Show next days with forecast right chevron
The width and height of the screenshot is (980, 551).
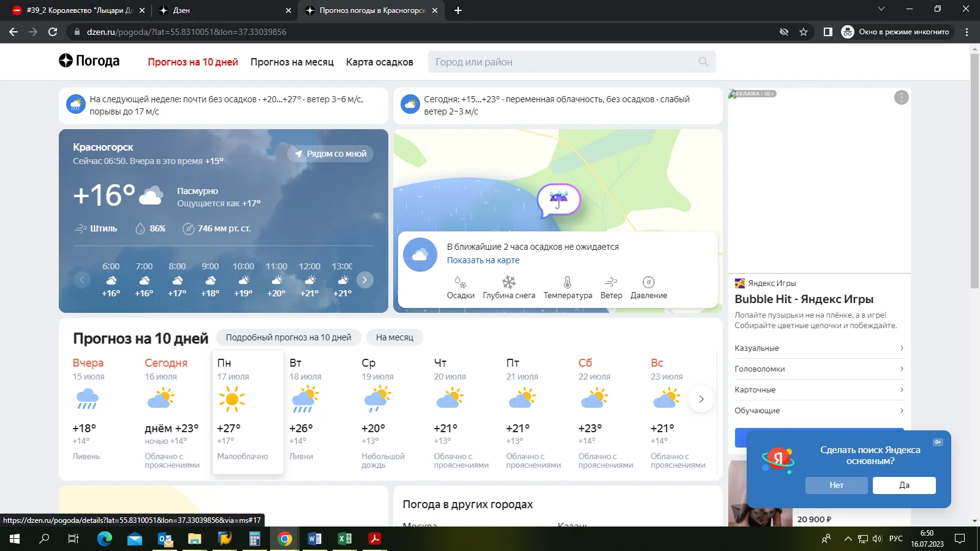point(701,399)
